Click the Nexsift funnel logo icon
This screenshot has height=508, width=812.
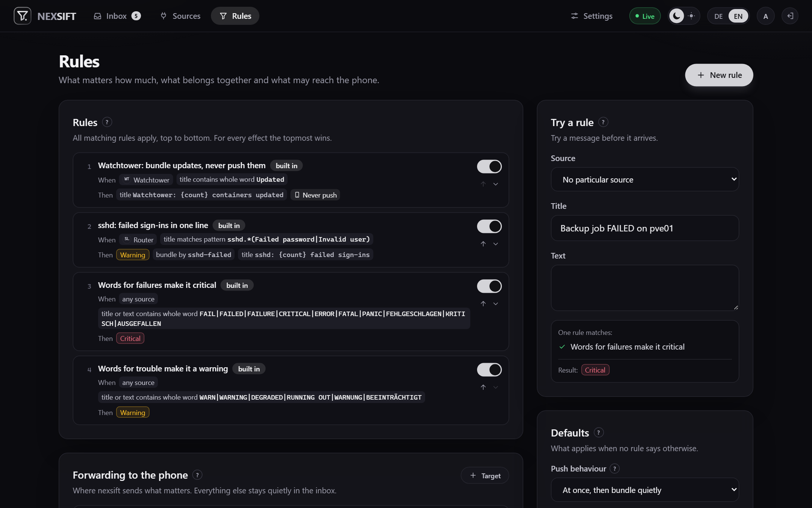[23, 16]
